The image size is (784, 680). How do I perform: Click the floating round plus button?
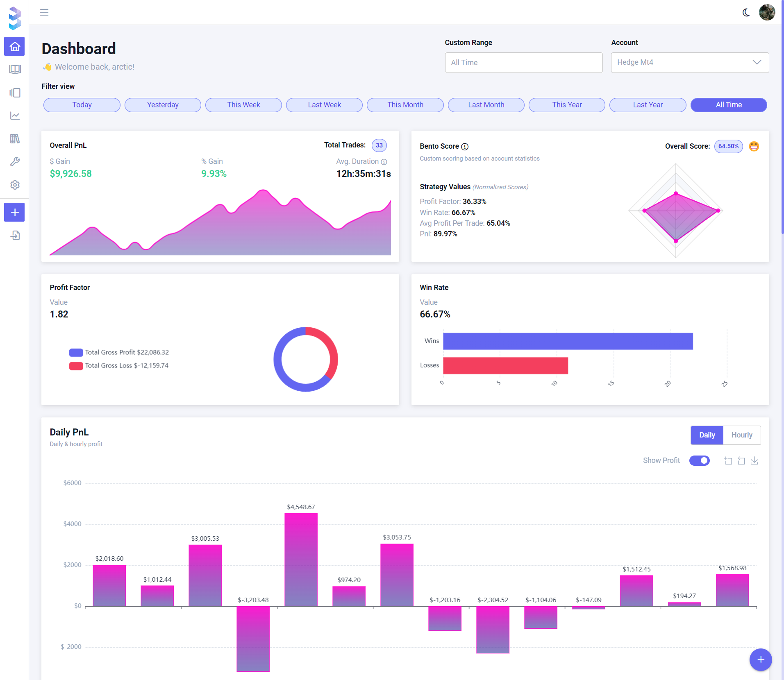coord(760,660)
